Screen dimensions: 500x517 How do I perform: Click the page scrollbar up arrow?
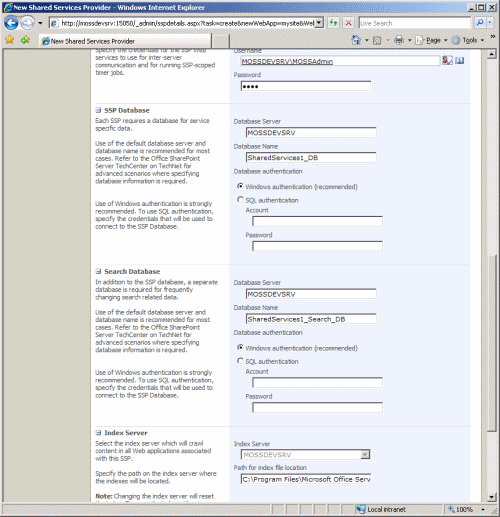coord(492,54)
